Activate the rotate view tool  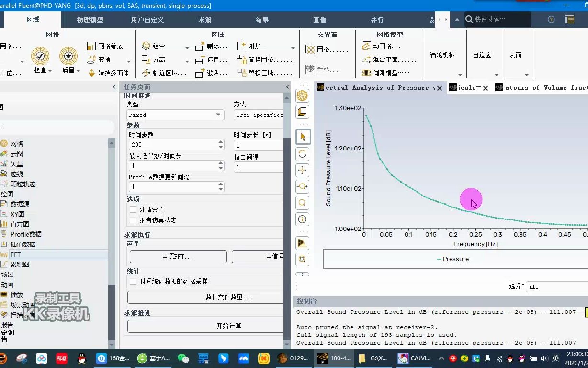(x=302, y=153)
